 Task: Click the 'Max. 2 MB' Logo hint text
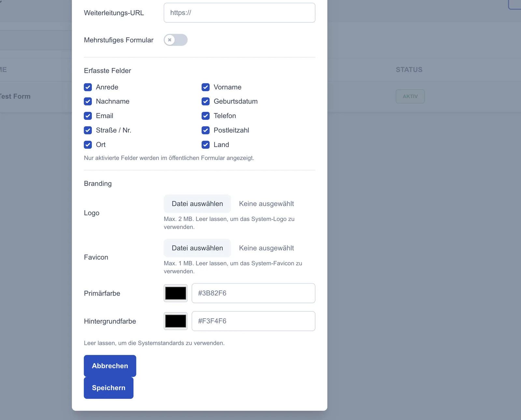pos(229,223)
